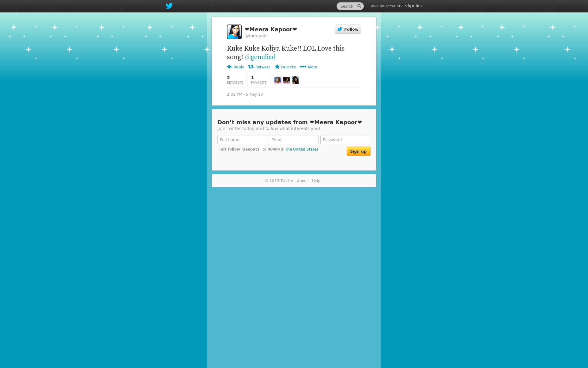Open the Sign in dropdown
This screenshot has width=588, height=368.
point(413,6)
